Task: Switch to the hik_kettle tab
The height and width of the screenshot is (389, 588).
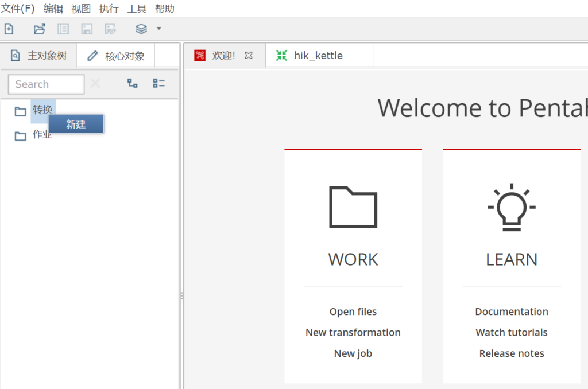Action: [x=318, y=56]
